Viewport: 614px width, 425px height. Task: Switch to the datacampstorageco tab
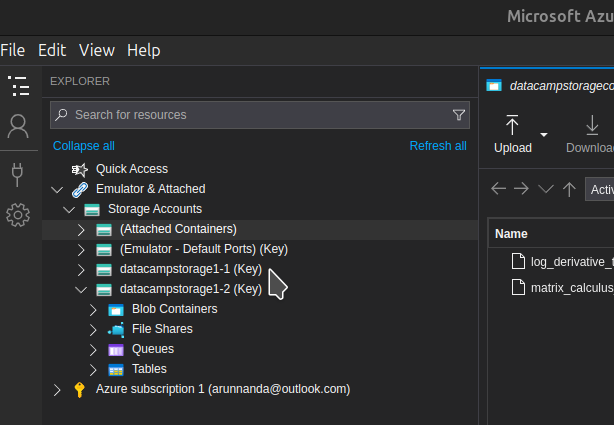(547, 85)
